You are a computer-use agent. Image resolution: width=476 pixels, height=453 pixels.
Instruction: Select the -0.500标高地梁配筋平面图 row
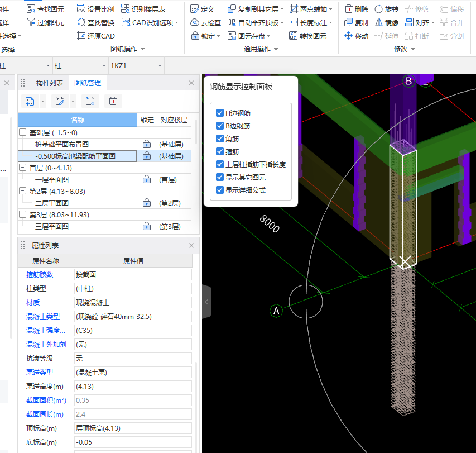(78, 156)
